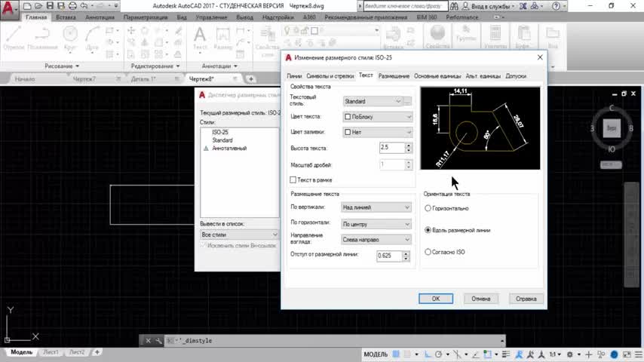Viewport: 644px width, 362px height.
Task: Click the 'Высота текста' value field
Action: click(x=392, y=148)
